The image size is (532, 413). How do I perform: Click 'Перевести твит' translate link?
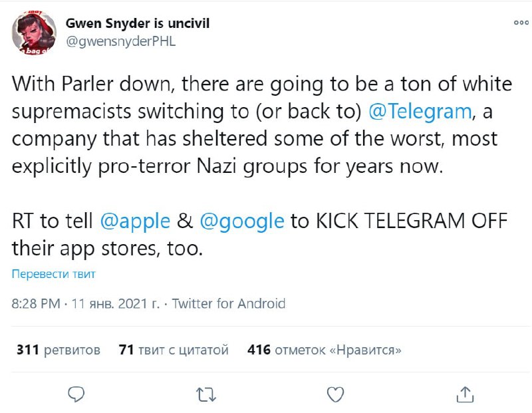(x=53, y=274)
